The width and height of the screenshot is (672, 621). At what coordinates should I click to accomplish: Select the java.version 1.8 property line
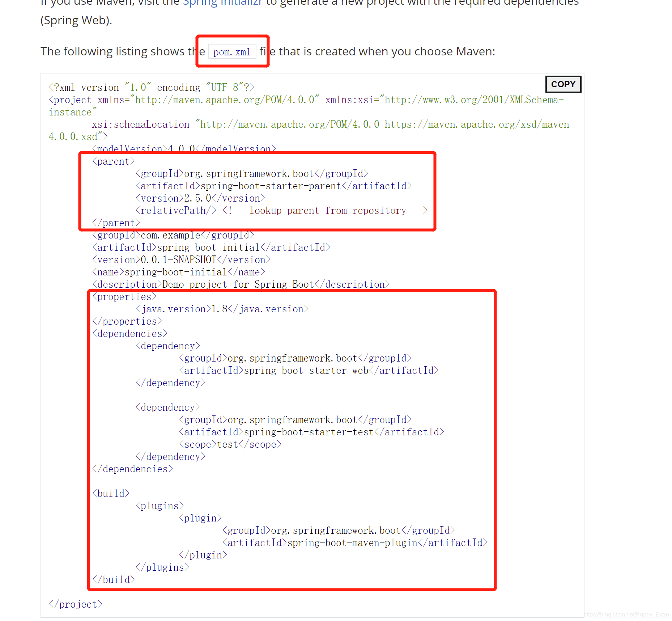coord(221,309)
